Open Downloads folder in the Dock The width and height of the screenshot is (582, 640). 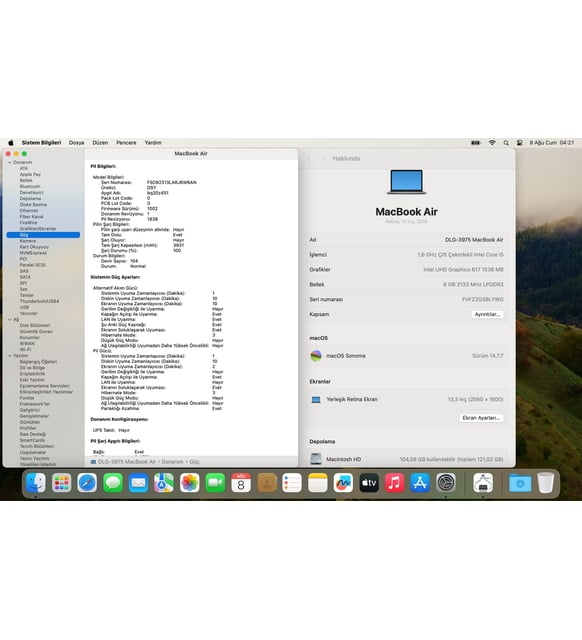[520, 483]
